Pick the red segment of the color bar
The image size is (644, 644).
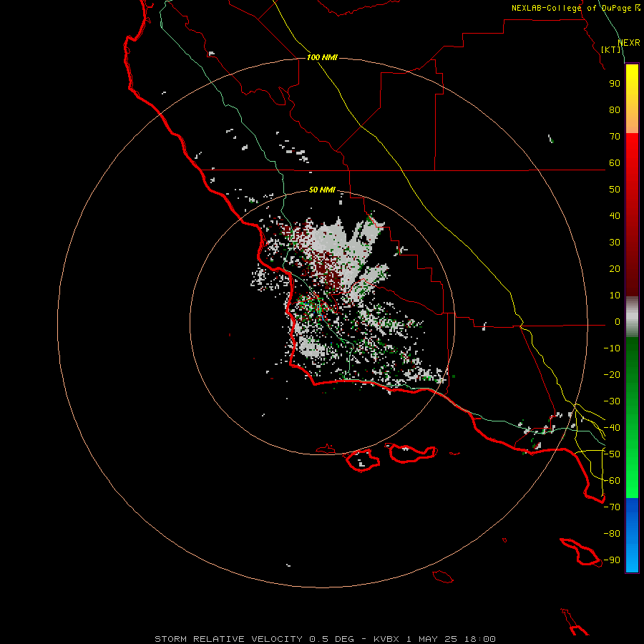coord(632,215)
